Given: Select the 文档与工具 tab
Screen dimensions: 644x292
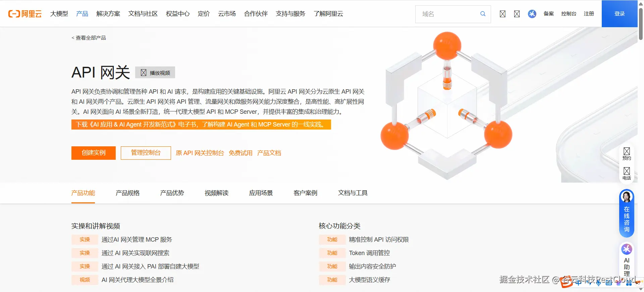Looking at the screenshot, I should point(353,193).
